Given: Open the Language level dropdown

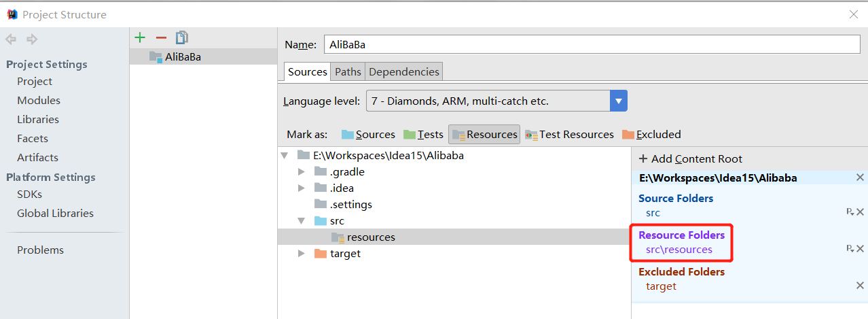Looking at the screenshot, I should (618, 101).
